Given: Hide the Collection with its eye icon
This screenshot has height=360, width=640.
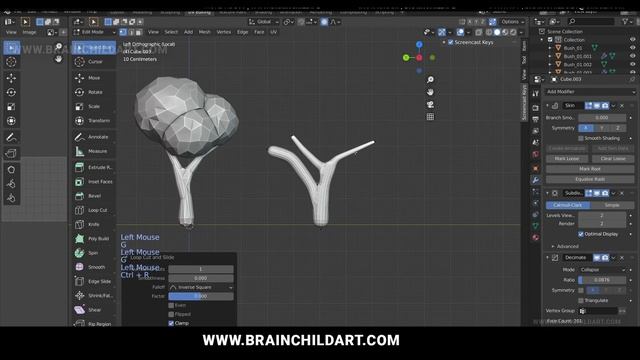Looking at the screenshot, I should [632, 40].
